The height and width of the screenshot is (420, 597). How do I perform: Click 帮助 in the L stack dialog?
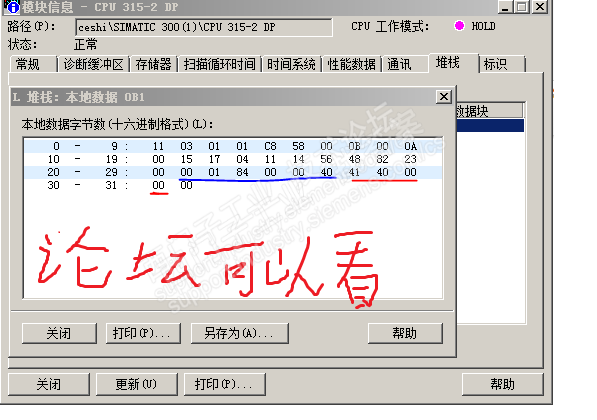[405, 333]
